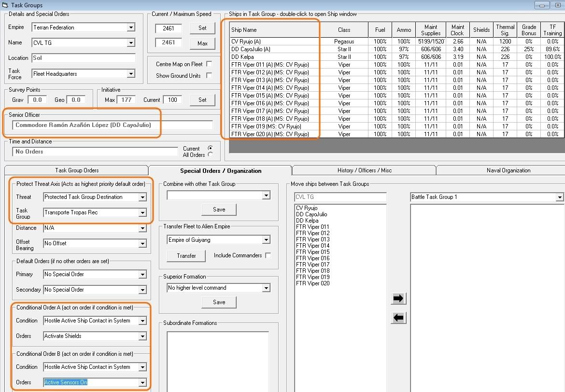565x392 pixels.
Task: Open History / Officers / Misc tab
Action: click(364, 170)
